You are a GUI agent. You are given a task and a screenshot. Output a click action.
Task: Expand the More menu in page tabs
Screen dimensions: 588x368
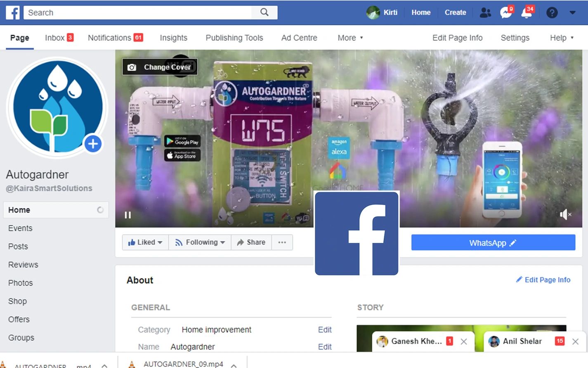[x=350, y=38]
